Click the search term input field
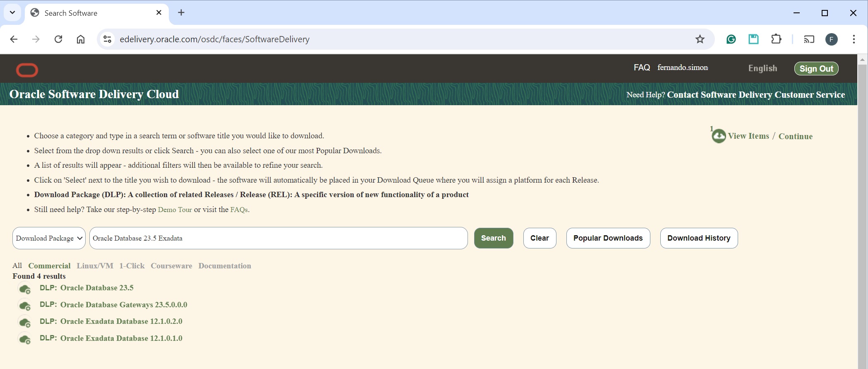 (x=278, y=238)
